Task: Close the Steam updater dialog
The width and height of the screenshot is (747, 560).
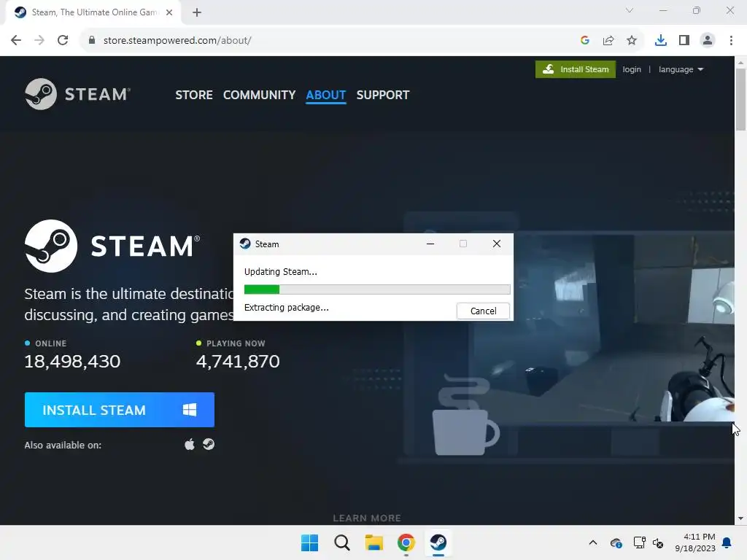Action: click(x=496, y=244)
